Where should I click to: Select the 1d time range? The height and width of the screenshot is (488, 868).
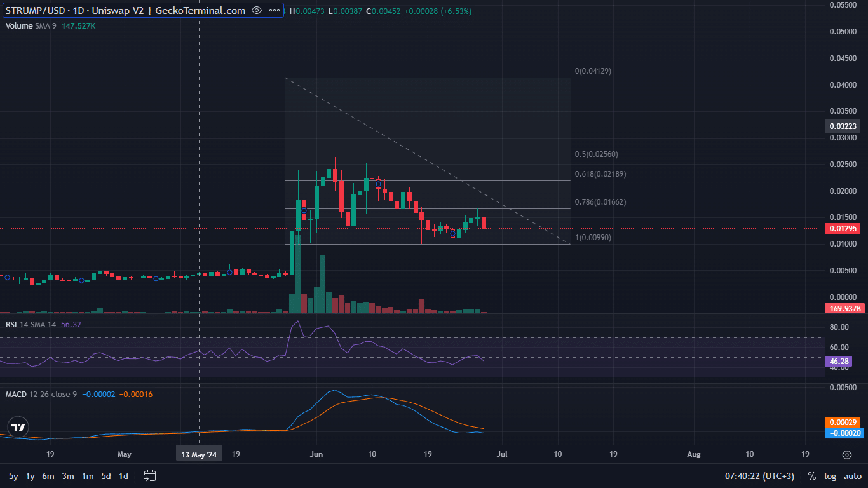tap(123, 476)
